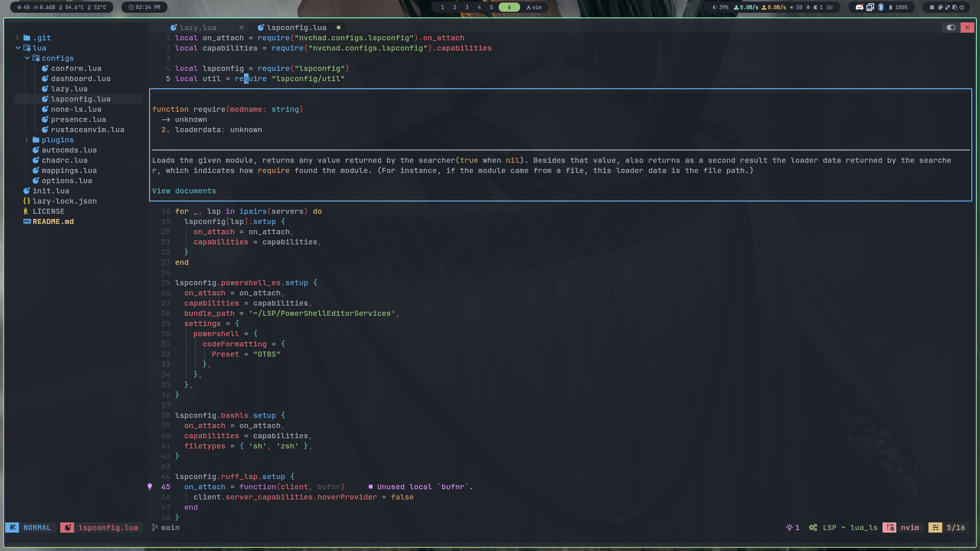The image size is (980, 551).
Task: Open Discord from the tray
Action: click(x=860, y=7)
